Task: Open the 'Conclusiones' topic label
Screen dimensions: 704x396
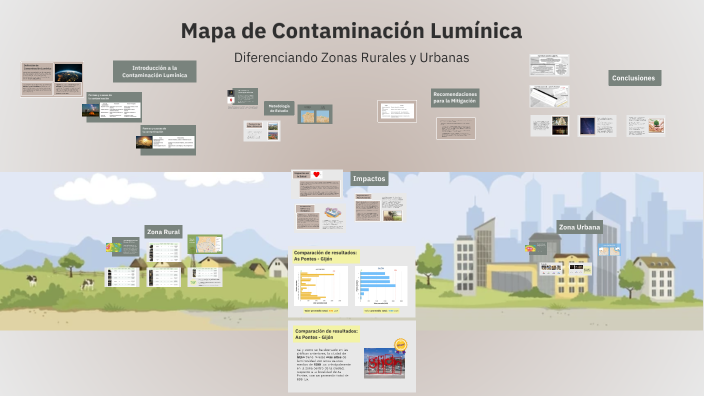Action: [x=634, y=78]
